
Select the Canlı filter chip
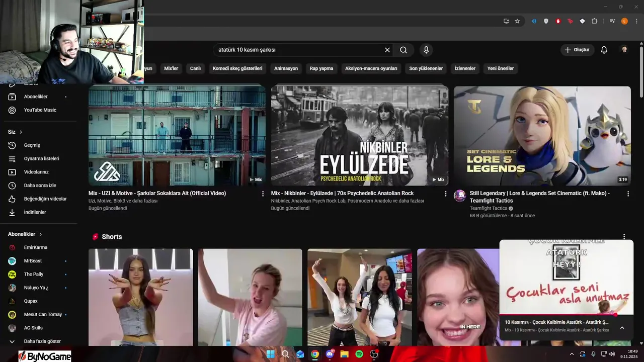(x=195, y=68)
